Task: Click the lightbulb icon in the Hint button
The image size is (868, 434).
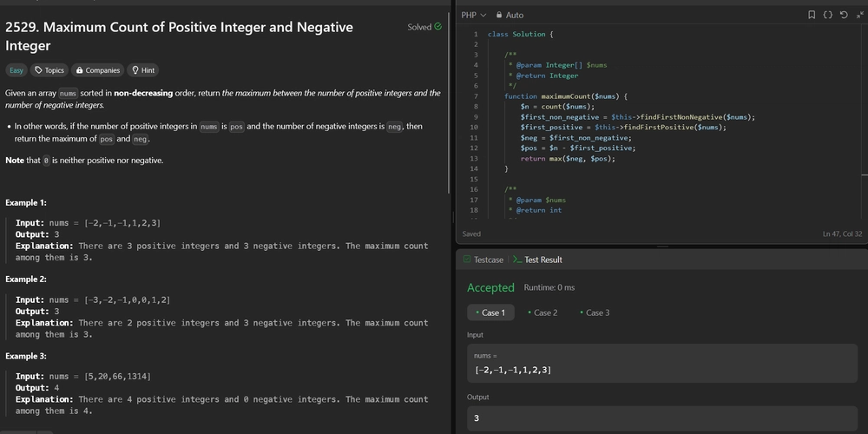Action: coord(135,70)
